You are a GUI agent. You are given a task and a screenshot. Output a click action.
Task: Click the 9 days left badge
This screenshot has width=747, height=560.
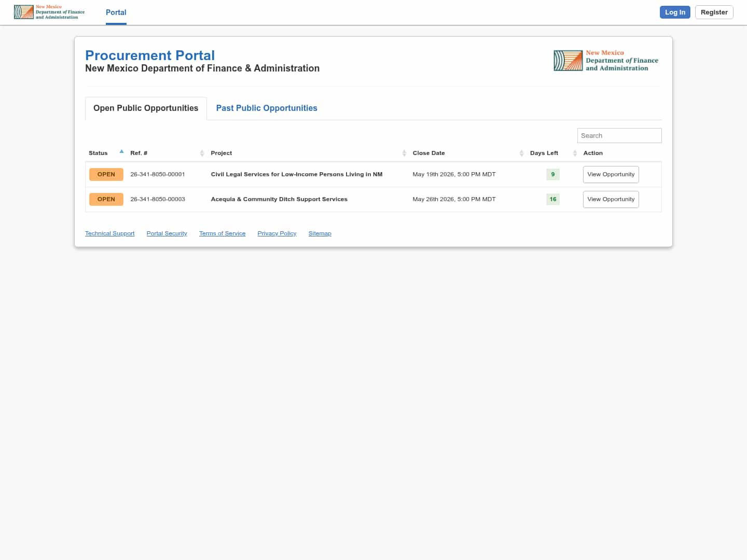tap(553, 175)
